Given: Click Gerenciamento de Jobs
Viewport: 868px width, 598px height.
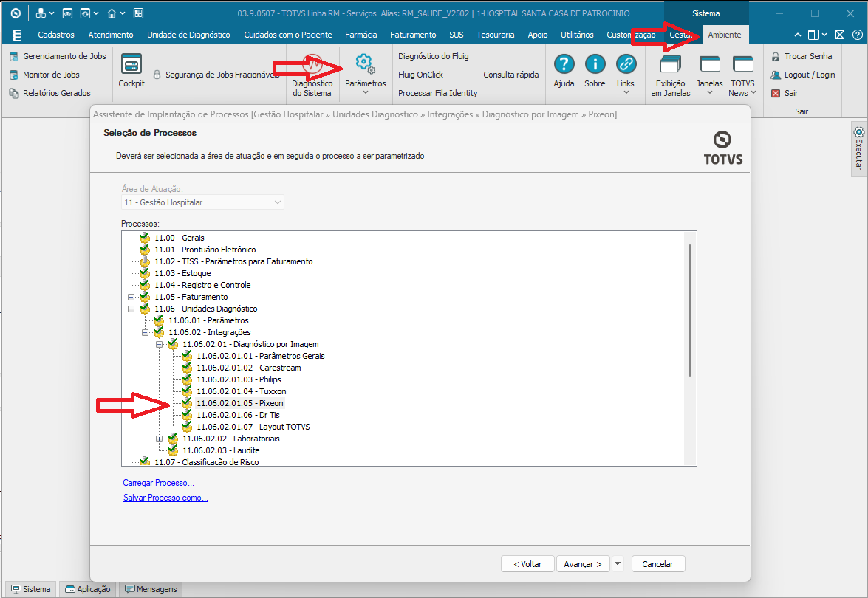Looking at the screenshot, I should pos(58,56).
